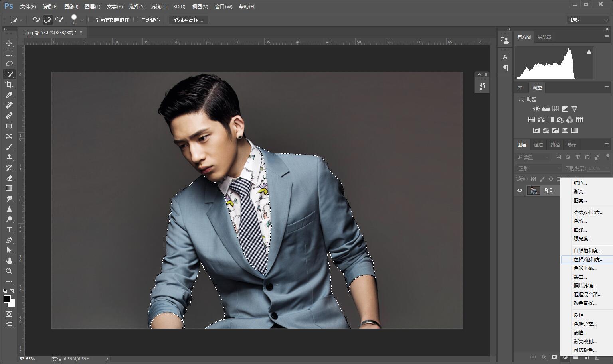Select the Spot Healing Brush tool
The image size is (613, 364).
[x=9, y=105]
